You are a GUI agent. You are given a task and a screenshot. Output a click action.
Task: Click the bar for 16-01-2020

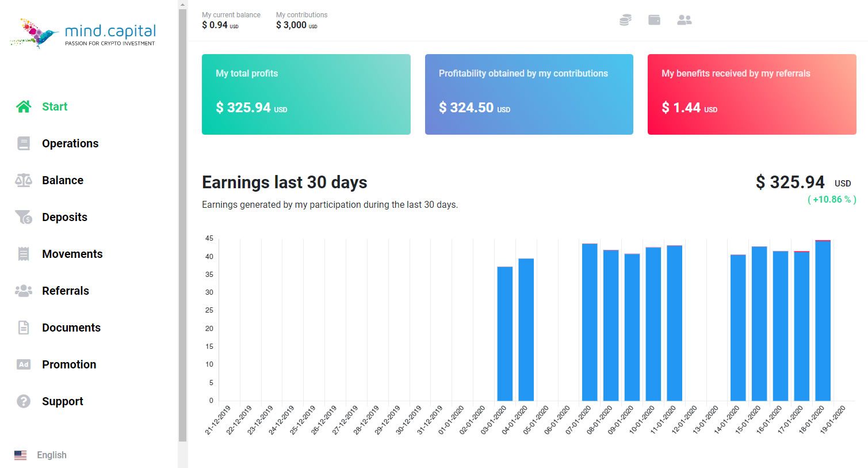coord(781,326)
